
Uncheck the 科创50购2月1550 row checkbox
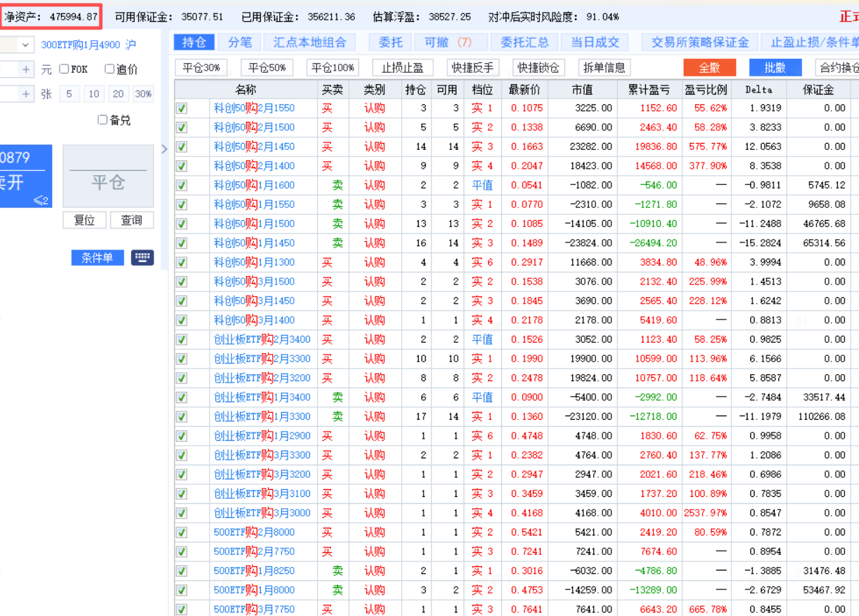point(182,109)
